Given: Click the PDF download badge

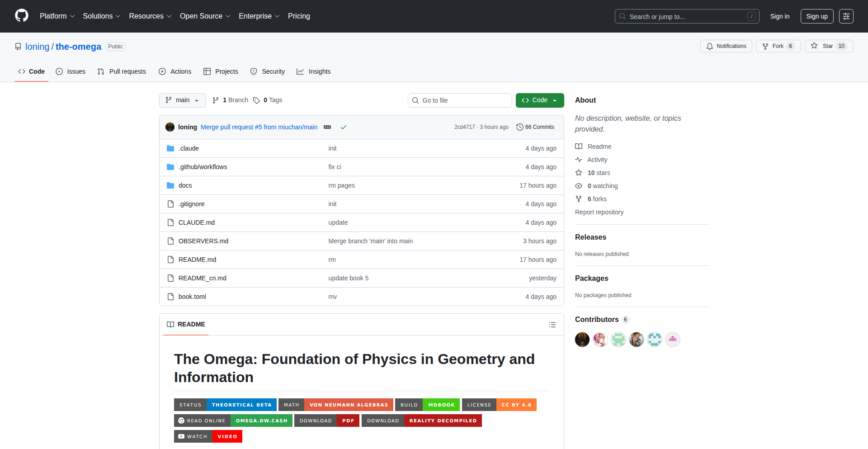Looking at the screenshot, I should [x=327, y=421].
